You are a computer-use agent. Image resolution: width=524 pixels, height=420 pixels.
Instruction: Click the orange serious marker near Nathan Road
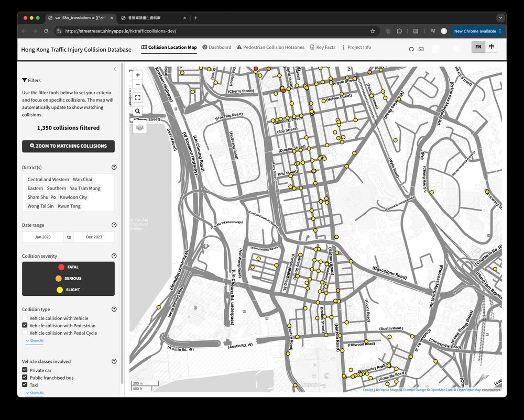pyautogui.click(x=338, y=291)
